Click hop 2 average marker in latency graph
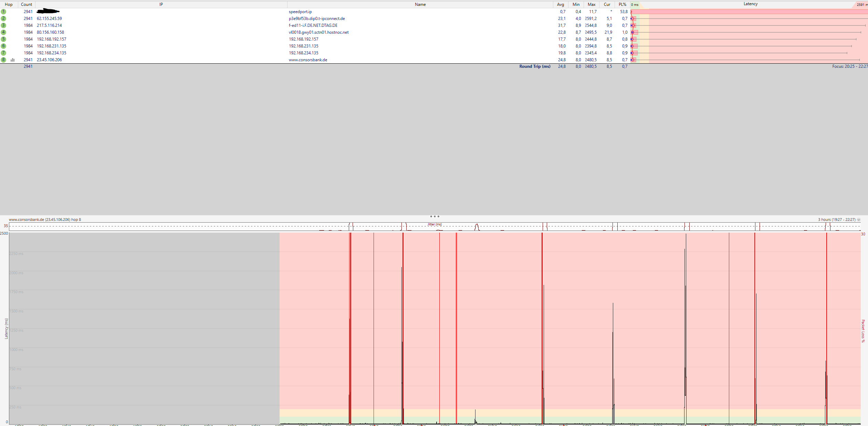Screen dimensions: 868x426 coord(633,19)
